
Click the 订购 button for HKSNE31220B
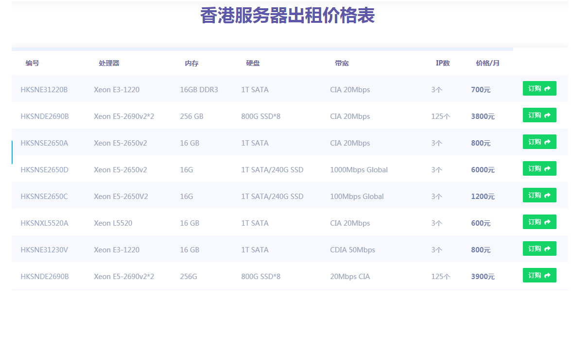click(539, 88)
